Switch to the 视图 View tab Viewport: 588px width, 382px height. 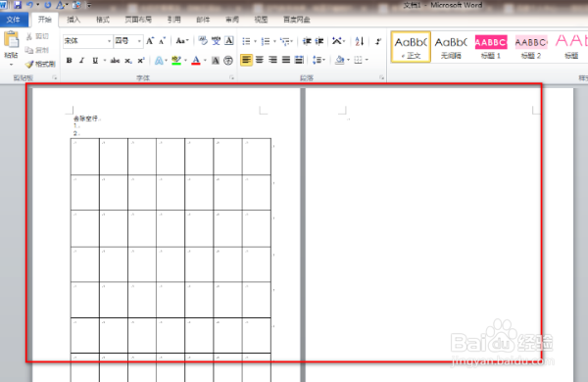tap(261, 20)
